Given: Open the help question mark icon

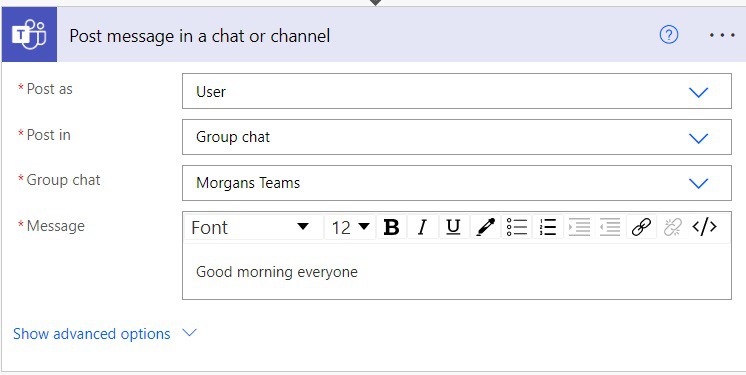Looking at the screenshot, I should click(x=669, y=35).
